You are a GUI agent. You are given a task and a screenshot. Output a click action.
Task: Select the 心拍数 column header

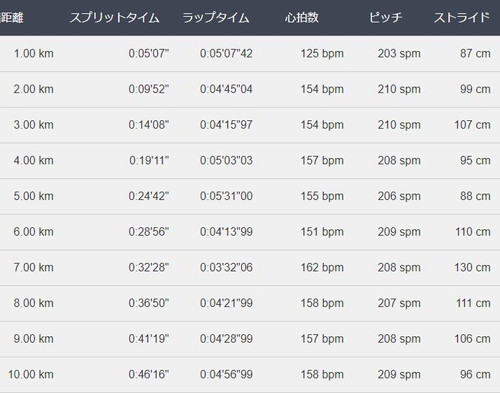pyautogui.click(x=302, y=18)
